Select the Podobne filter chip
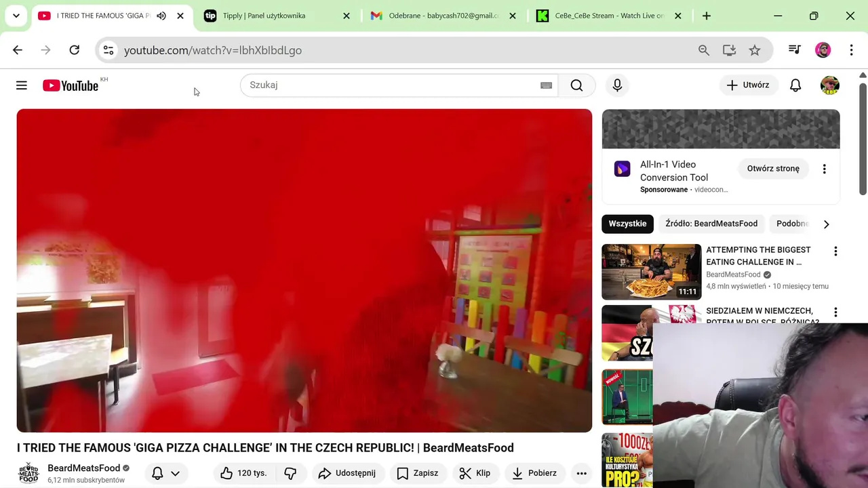Screen dimensions: 868x488 point(792,224)
